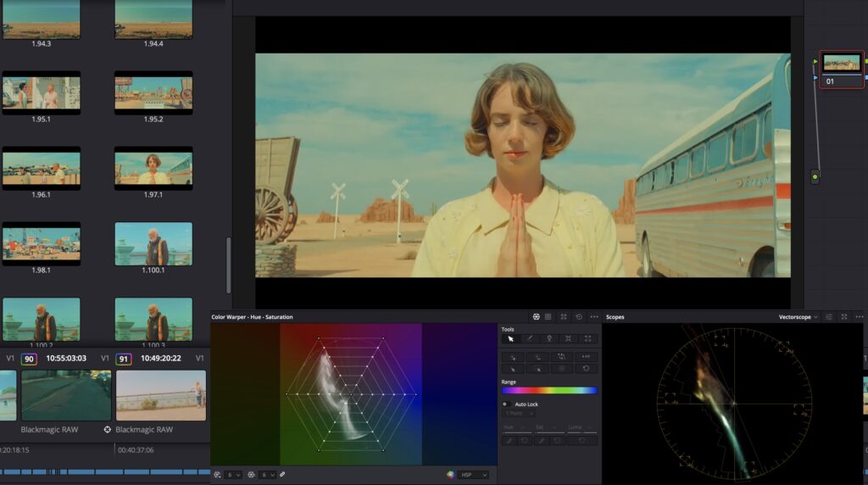Click the color wheel icon beside HSP
The height and width of the screenshot is (485, 868).
click(451, 475)
